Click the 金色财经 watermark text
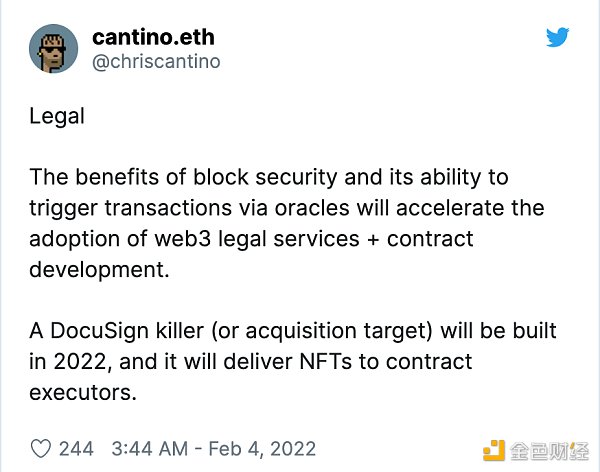 [x=549, y=451]
